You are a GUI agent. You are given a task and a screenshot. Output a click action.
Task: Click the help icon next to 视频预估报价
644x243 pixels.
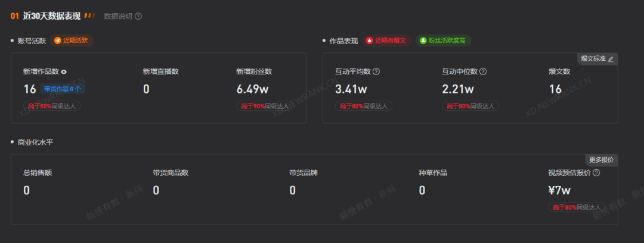coord(596,173)
